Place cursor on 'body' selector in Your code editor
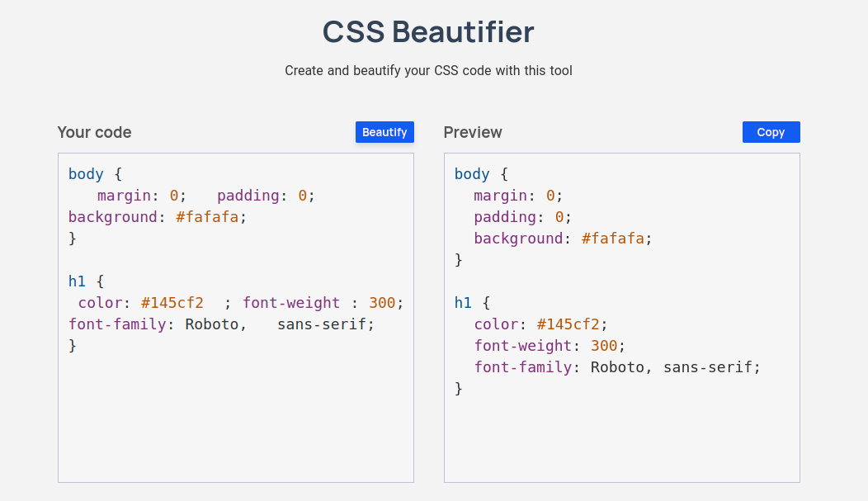 (86, 174)
